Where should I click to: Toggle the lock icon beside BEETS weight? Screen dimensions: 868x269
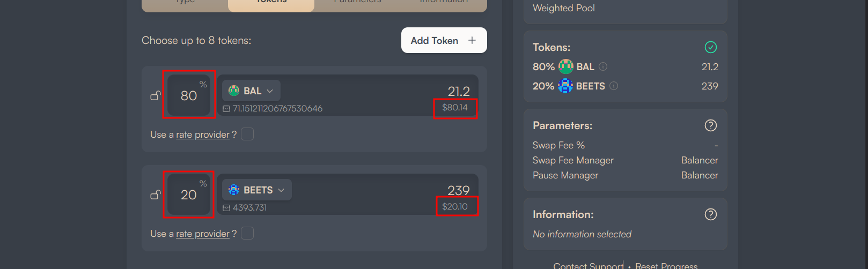click(x=156, y=195)
